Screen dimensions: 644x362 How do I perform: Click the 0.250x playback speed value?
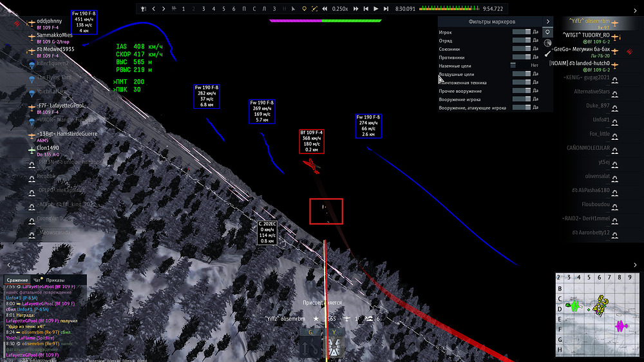340,8
